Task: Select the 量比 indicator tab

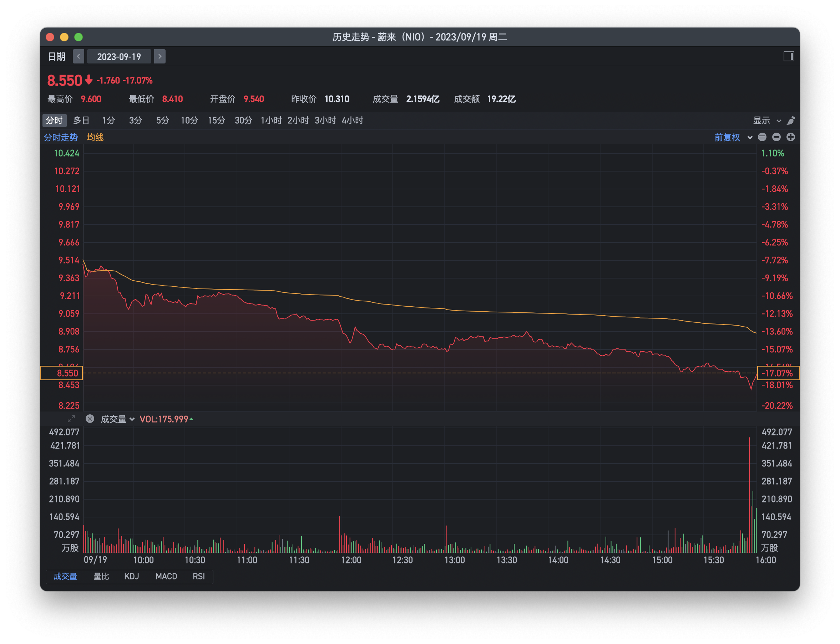Action: [x=101, y=576]
